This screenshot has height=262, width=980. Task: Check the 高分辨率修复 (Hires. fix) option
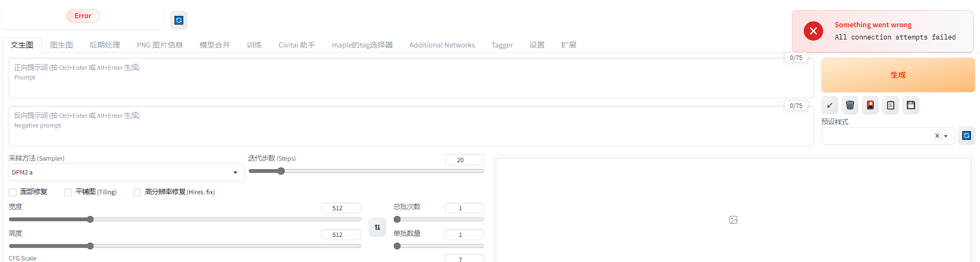click(137, 192)
